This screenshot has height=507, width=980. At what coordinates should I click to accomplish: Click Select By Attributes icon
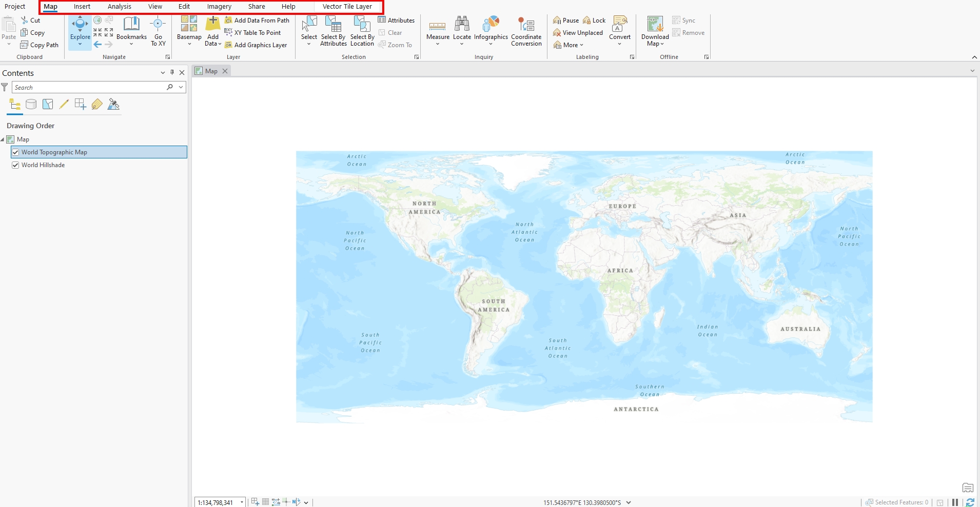coord(333,25)
